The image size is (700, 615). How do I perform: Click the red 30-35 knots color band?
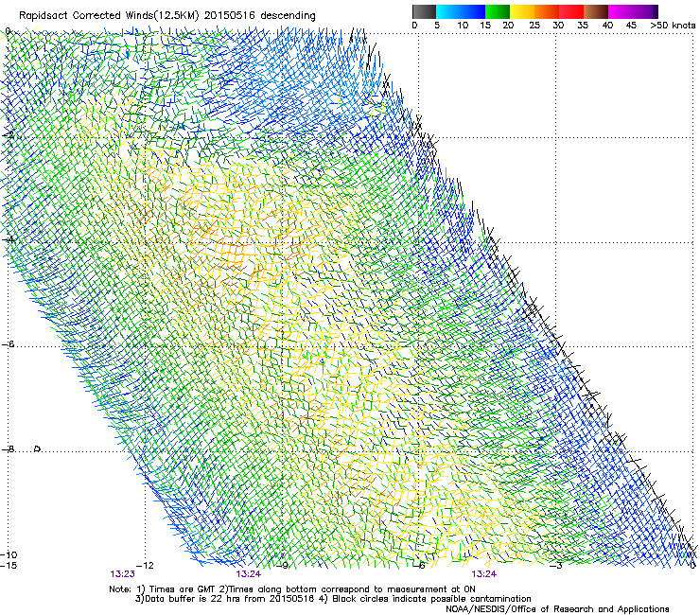pyautogui.click(x=571, y=11)
